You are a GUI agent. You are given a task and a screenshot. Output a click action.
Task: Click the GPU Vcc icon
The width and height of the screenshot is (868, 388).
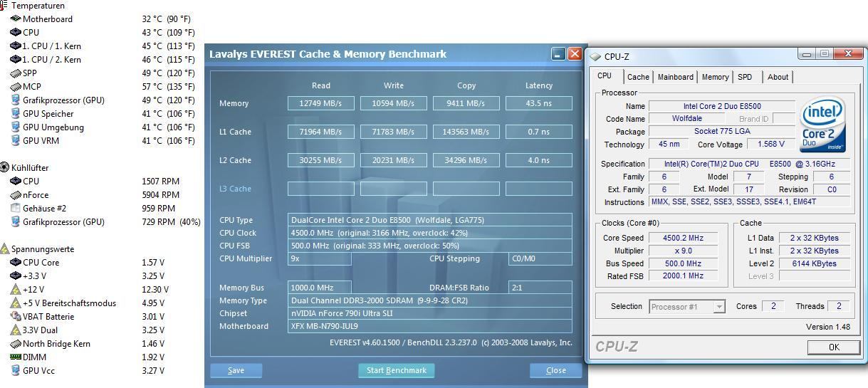[x=16, y=370]
